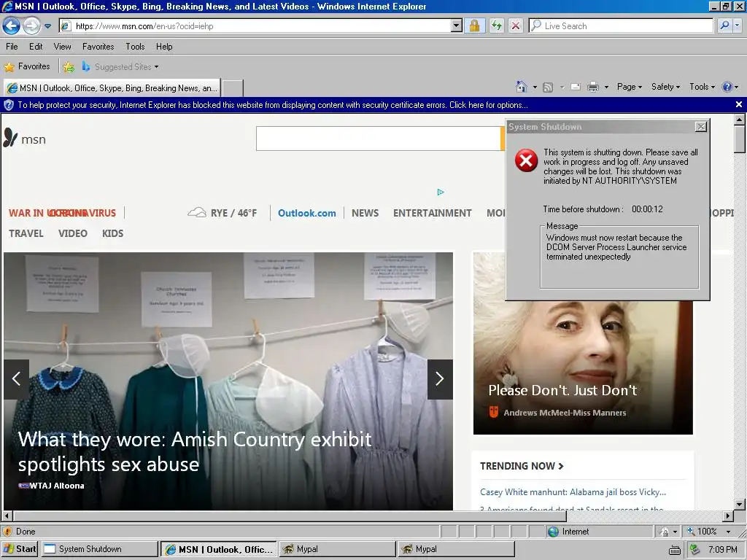This screenshot has height=560, width=747.
Task: Click the horizontal scrollbar right arrow
Action: click(727, 516)
